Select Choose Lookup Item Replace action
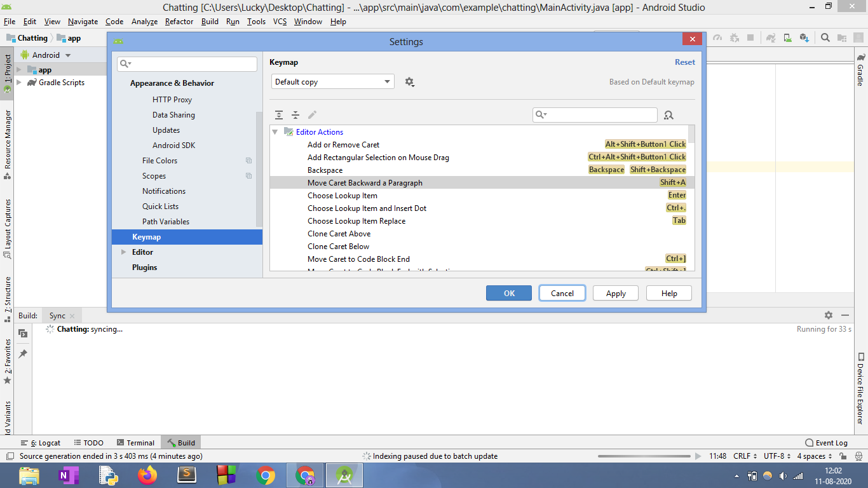This screenshot has width=868, height=488. [x=479, y=221]
